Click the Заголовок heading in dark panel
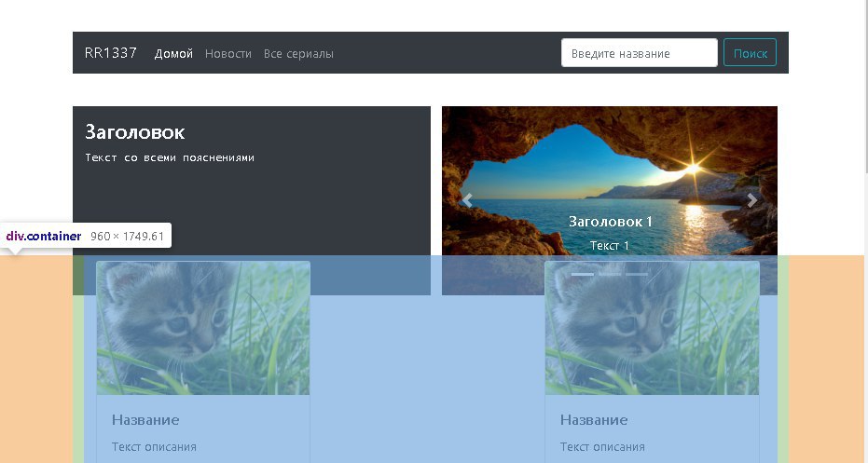Image resolution: width=868 pixels, height=463 pixels. point(135,132)
